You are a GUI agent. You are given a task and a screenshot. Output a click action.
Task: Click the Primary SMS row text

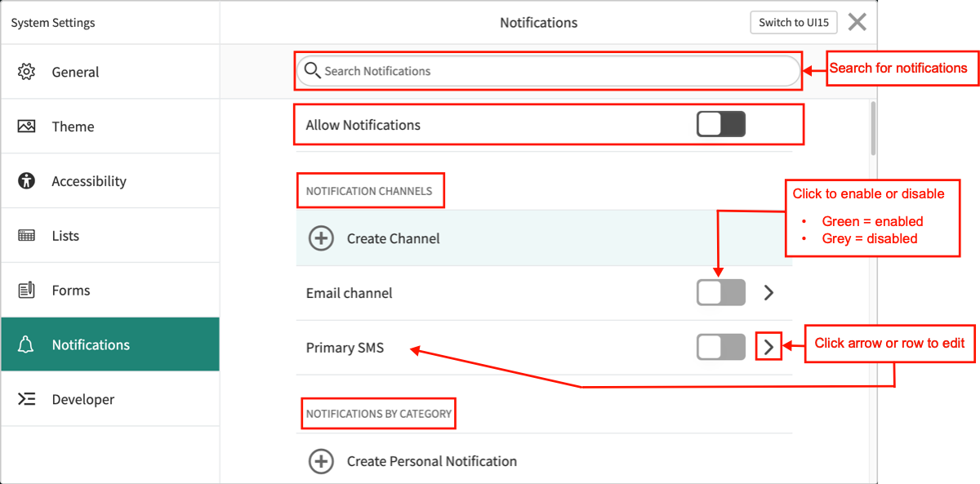pos(345,348)
